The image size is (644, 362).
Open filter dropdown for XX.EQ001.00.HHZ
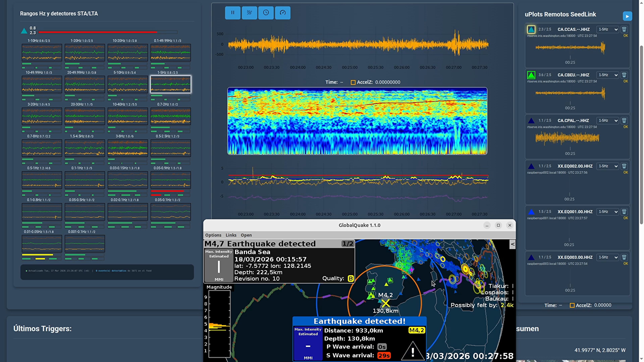(x=608, y=212)
